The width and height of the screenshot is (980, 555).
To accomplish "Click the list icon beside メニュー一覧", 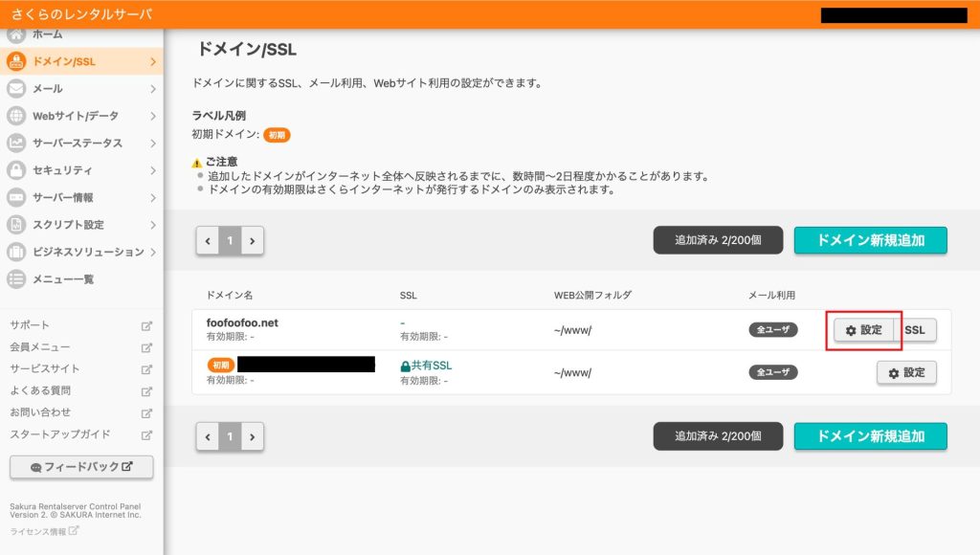I will (x=16, y=279).
